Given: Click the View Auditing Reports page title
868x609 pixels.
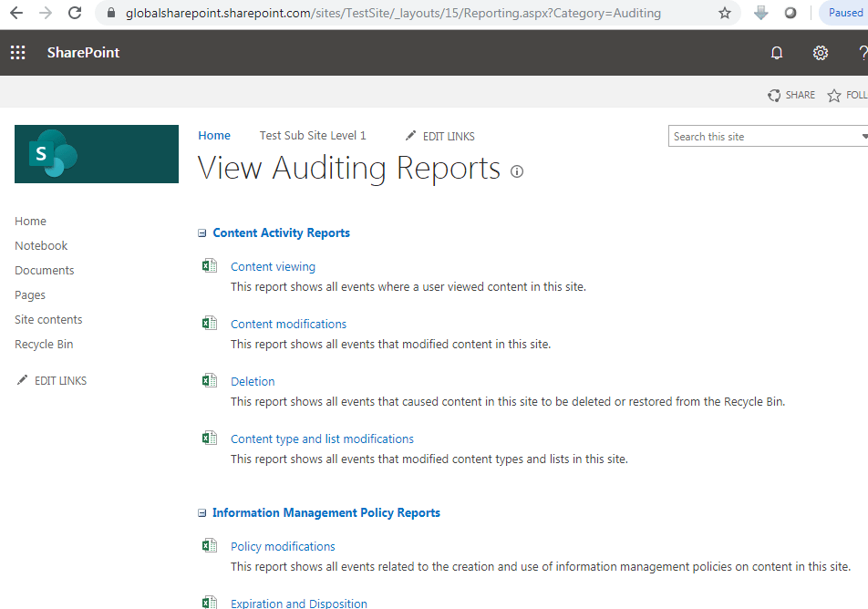Looking at the screenshot, I should point(348,169).
